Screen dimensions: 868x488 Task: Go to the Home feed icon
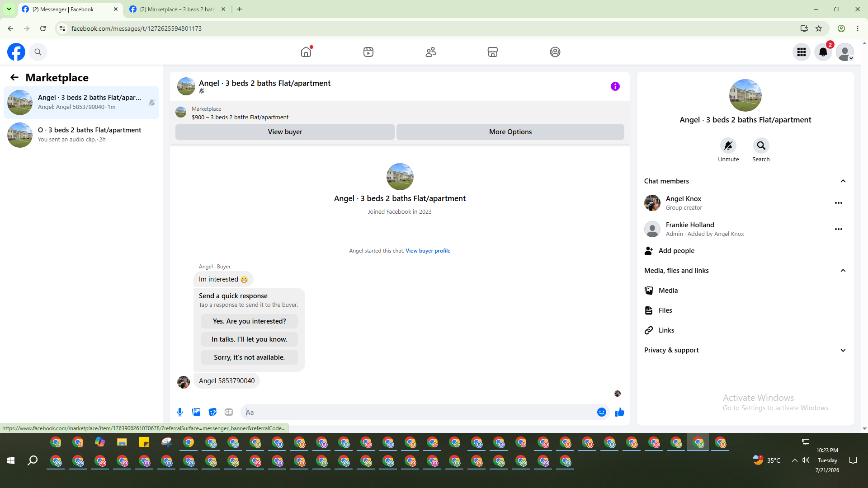tap(306, 52)
